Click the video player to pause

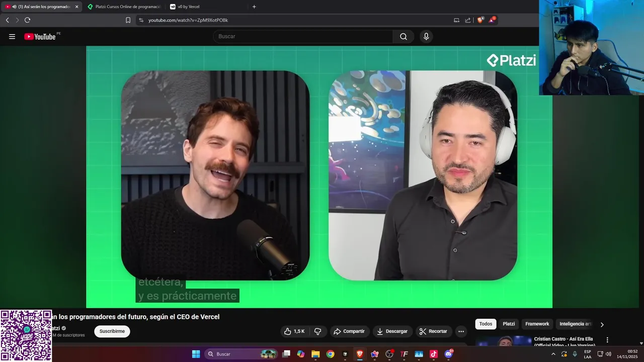tap(319, 176)
